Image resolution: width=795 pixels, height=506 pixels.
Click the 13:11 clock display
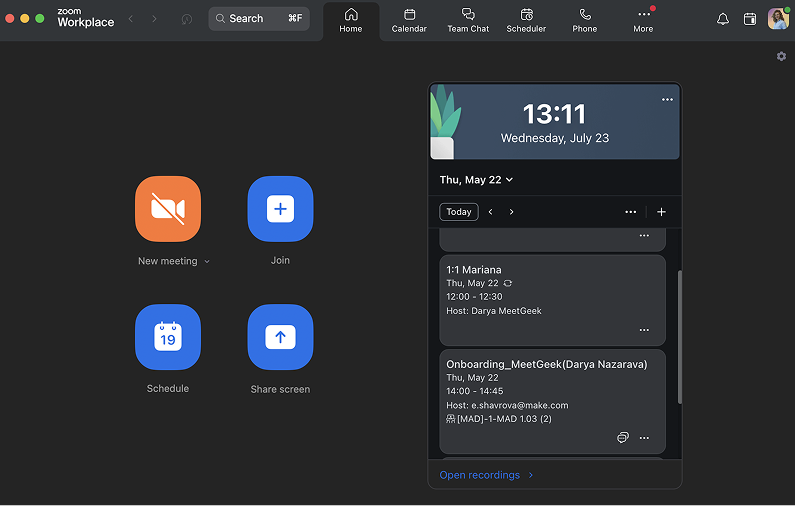[554, 114]
